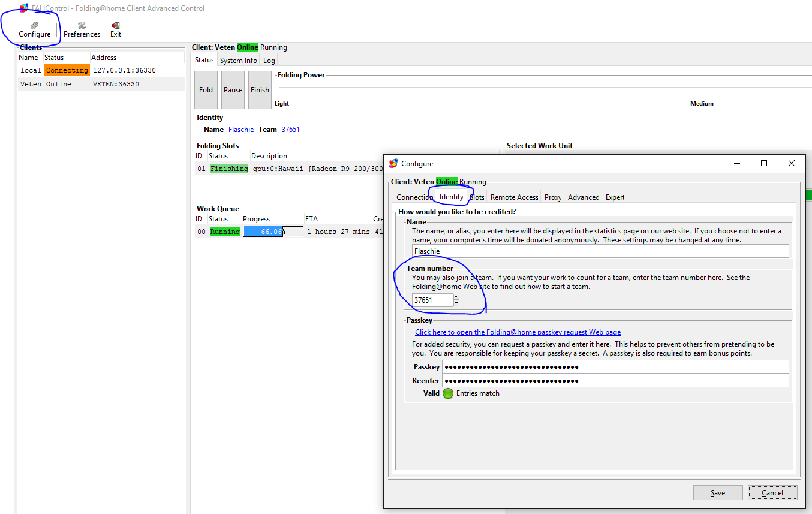Open the Advanced tab in Configure

[584, 197]
